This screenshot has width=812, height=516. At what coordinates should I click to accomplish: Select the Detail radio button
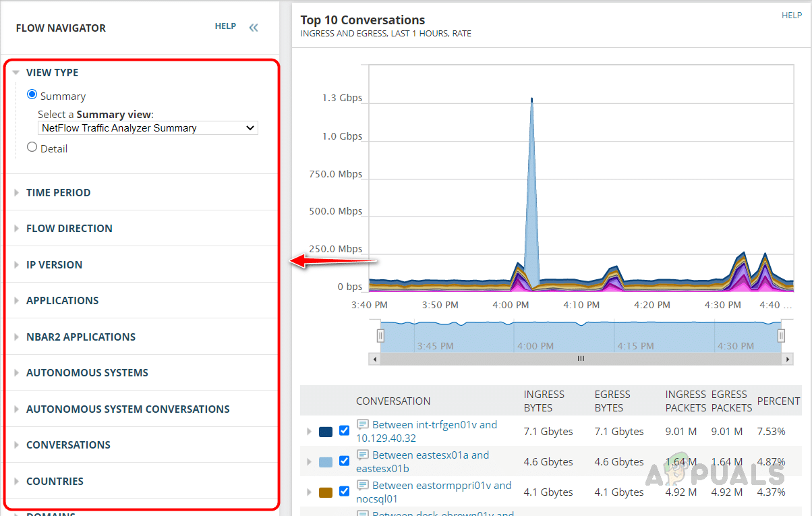tap(32, 147)
